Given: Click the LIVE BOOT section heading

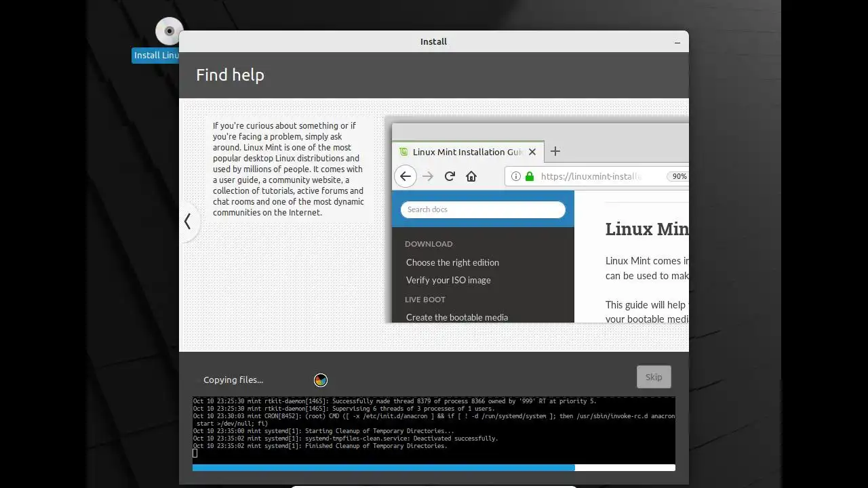Looking at the screenshot, I should (425, 300).
